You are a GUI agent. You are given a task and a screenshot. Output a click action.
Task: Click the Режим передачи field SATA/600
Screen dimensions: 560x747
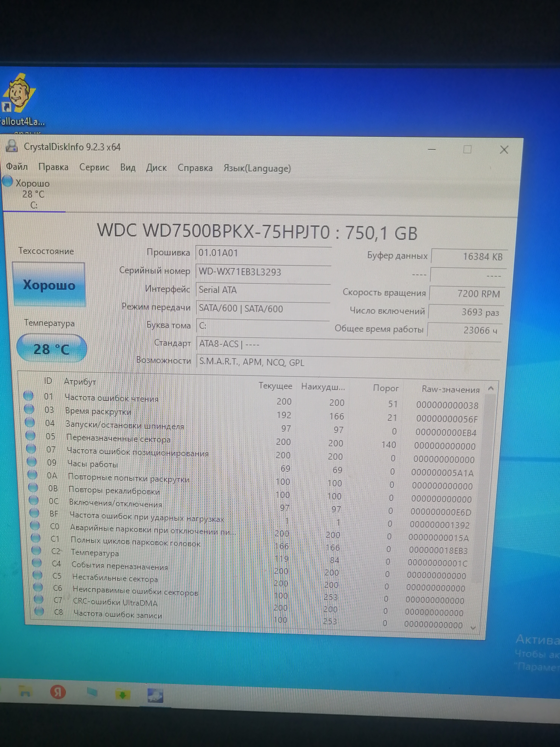coord(263,309)
